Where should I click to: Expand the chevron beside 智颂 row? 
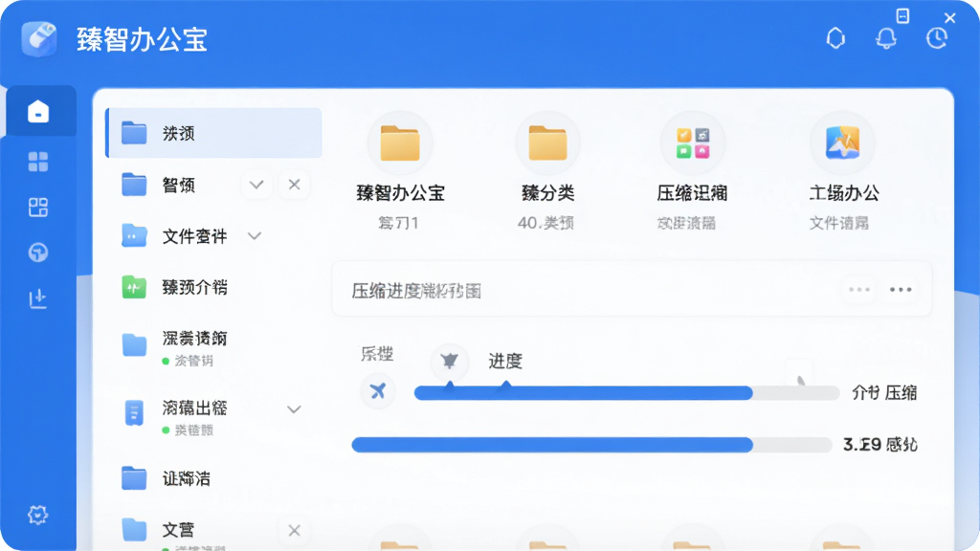point(256,185)
